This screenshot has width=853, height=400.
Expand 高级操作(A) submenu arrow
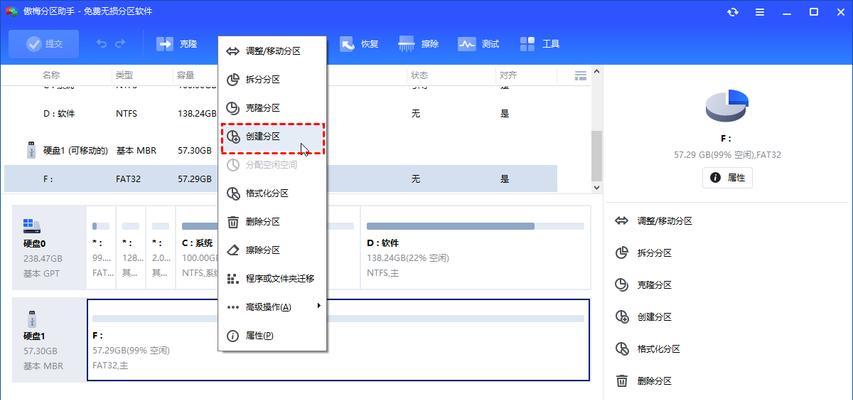point(319,306)
